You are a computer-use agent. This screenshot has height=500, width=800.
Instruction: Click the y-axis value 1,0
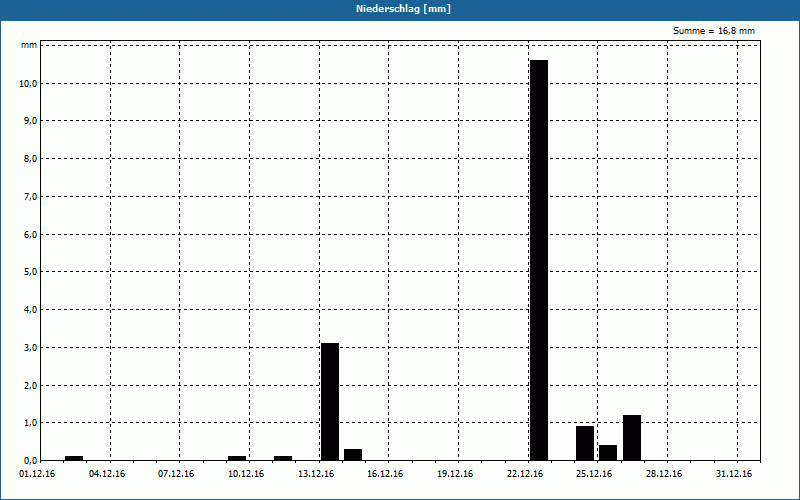point(30,423)
